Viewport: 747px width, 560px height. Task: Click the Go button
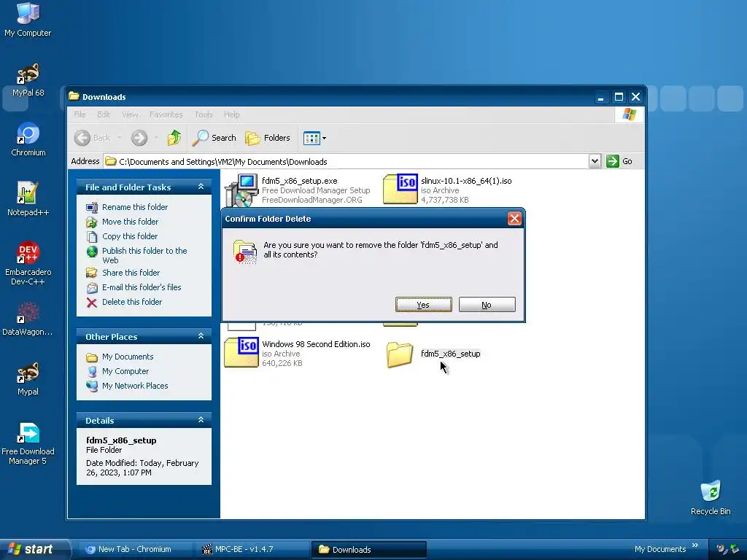[x=619, y=161]
